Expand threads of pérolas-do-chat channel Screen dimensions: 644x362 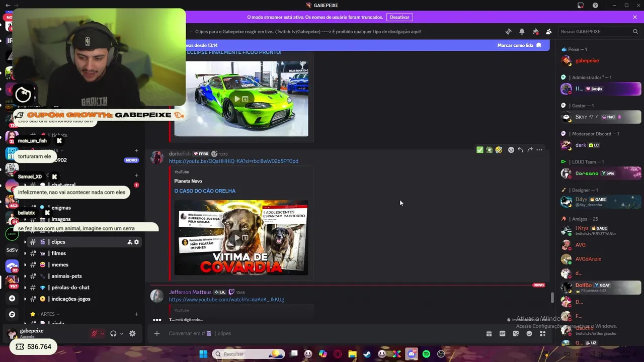pyautogui.click(x=25, y=288)
